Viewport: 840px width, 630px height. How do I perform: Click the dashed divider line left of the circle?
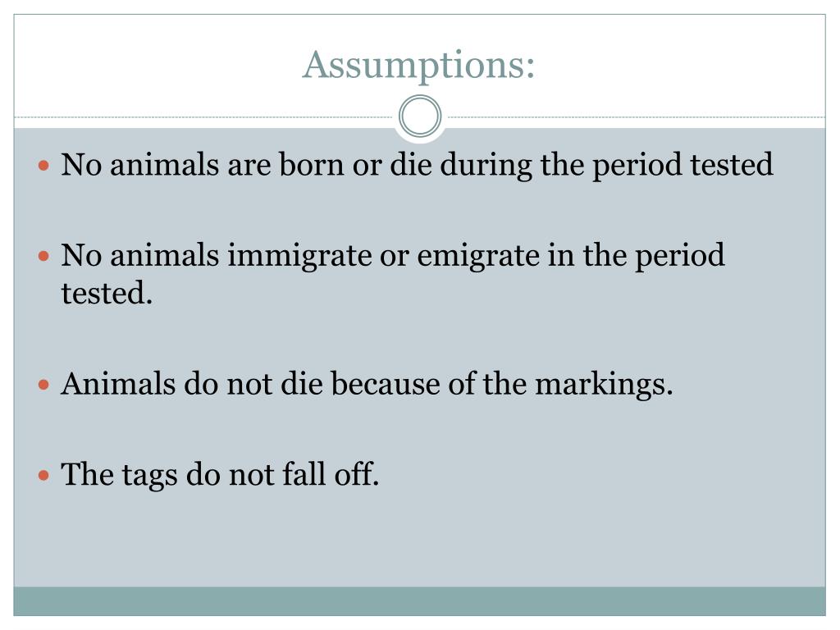(x=206, y=116)
